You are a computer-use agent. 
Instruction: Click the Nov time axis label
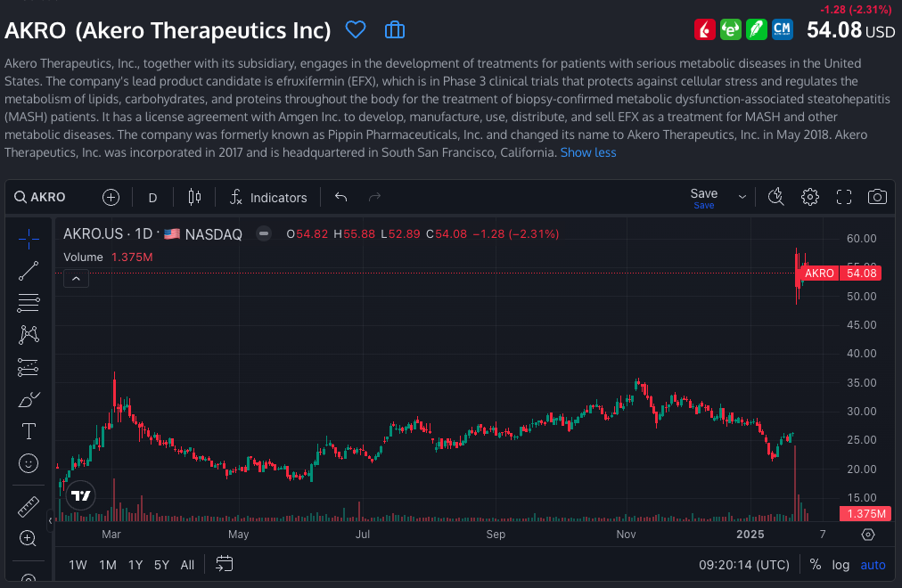point(626,535)
